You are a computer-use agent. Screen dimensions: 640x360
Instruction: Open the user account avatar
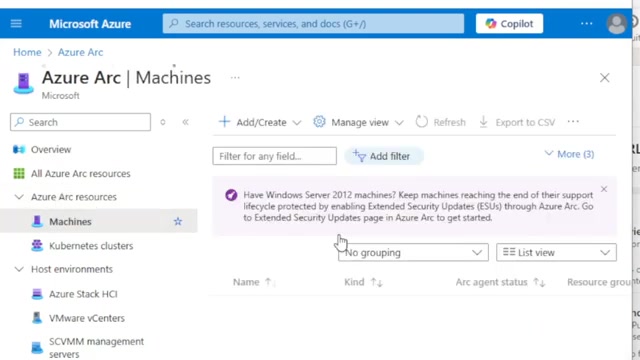(617, 24)
